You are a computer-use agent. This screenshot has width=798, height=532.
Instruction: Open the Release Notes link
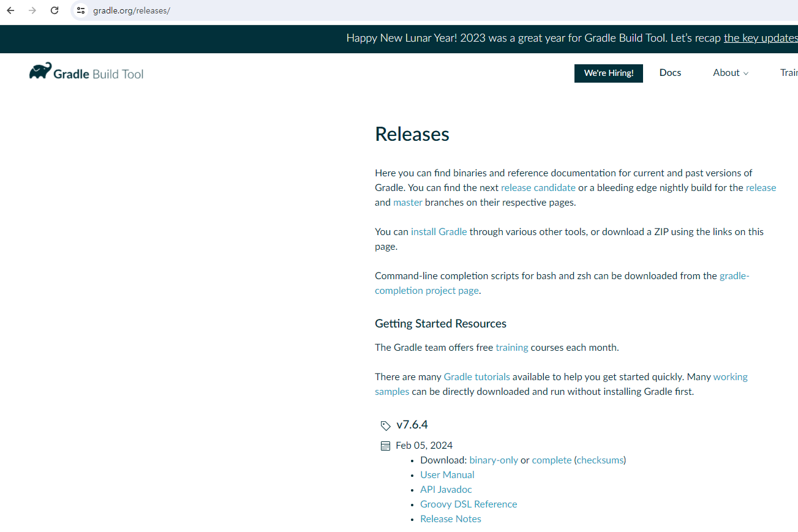pyautogui.click(x=451, y=519)
